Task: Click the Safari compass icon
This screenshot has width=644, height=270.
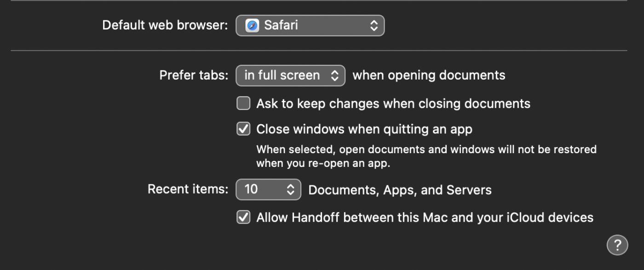Action: [252, 25]
